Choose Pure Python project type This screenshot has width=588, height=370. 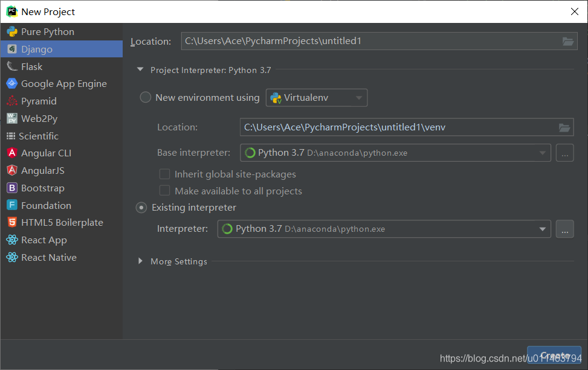[62, 32]
